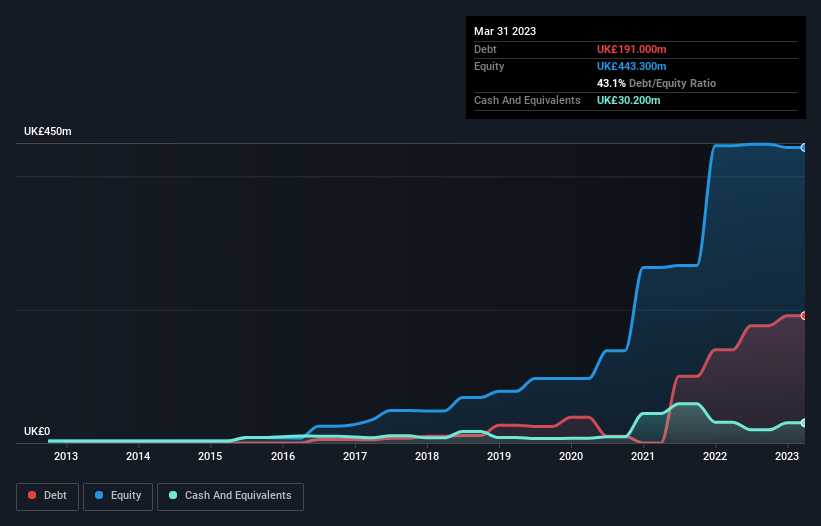Viewport: 821px width, 526px height.
Task: Click the Debt endpoint marker at Mar 2023
Action: tap(804, 316)
